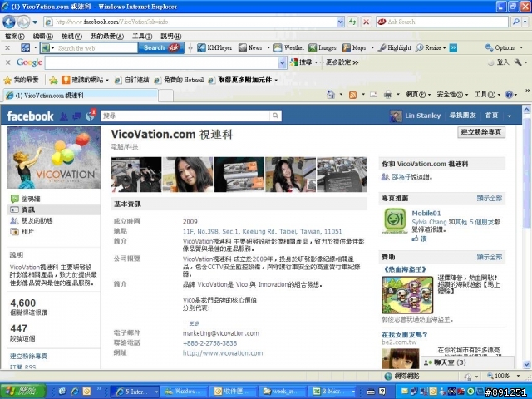Open the 網頁(P) dropdown

click(x=417, y=95)
